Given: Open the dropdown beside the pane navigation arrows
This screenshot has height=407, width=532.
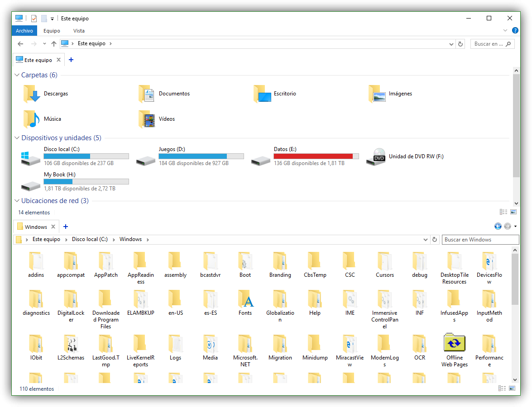Looking at the screenshot, I should coord(515,227).
